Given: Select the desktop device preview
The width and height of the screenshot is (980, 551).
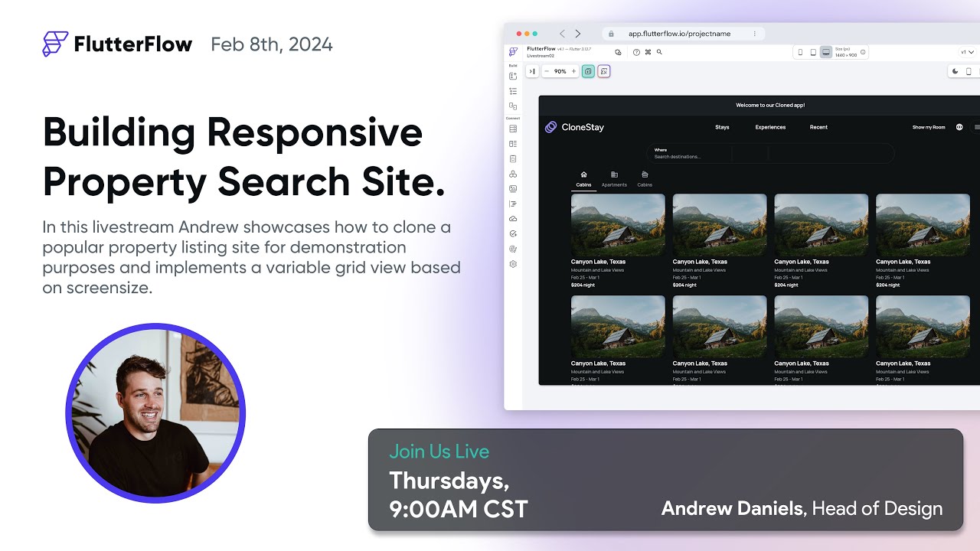Looking at the screenshot, I should pyautogui.click(x=826, y=52).
